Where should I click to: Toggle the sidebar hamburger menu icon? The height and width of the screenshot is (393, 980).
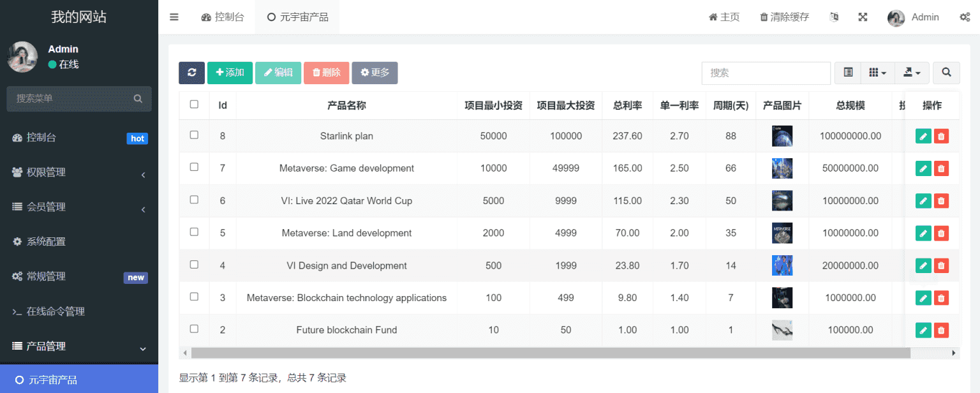point(174,17)
